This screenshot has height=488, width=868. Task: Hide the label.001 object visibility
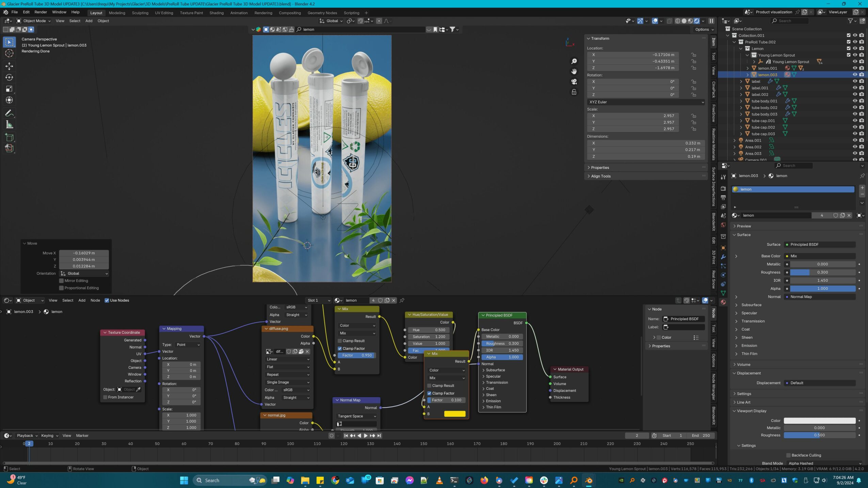(854, 88)
